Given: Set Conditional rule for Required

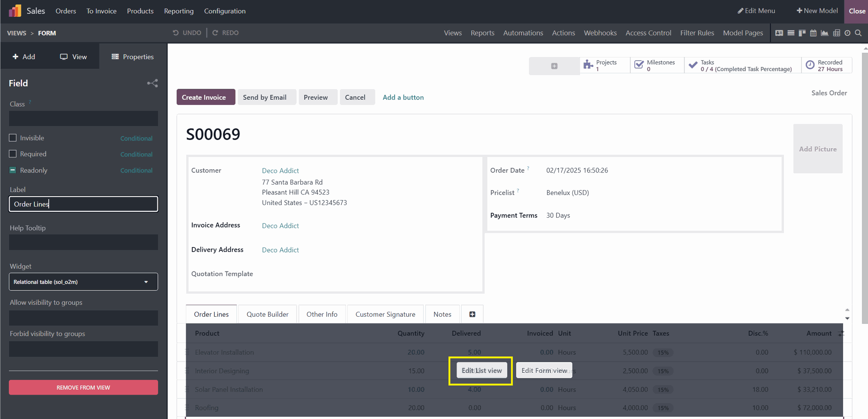Looking at the screenshot, I should pyautogui.click(x=136, y=154).
